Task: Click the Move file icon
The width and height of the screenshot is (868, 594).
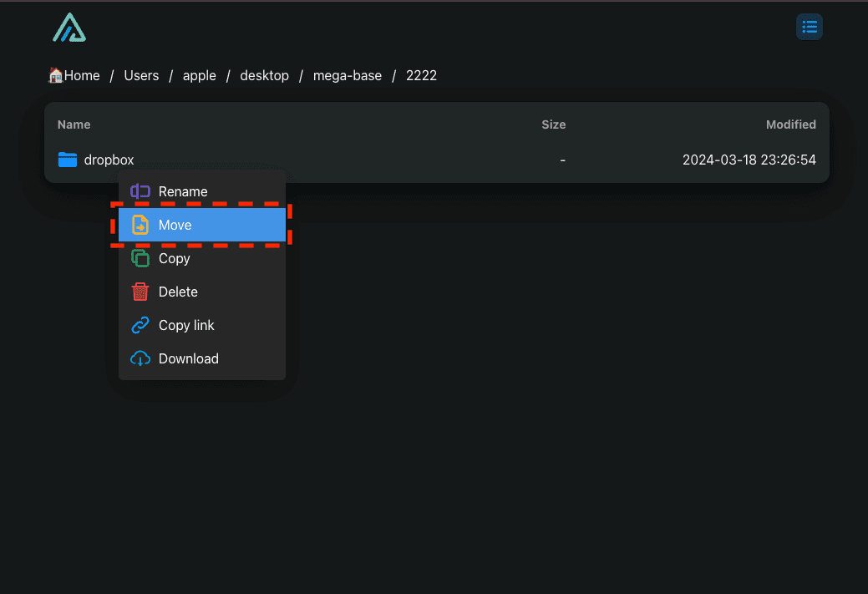Action: tap(140, 225)
